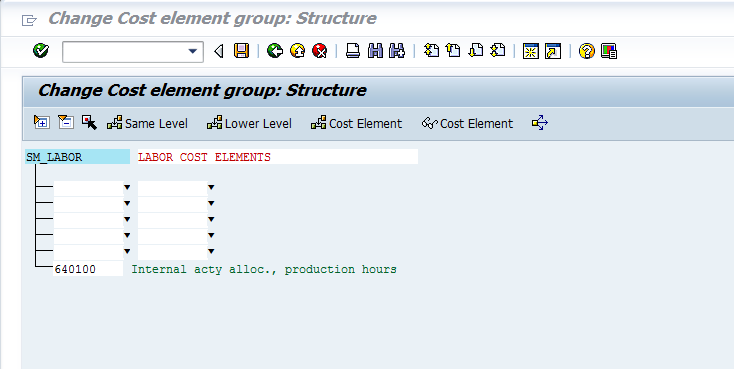
Task: Click the Print icon
Action: click(x=352, y=51)
